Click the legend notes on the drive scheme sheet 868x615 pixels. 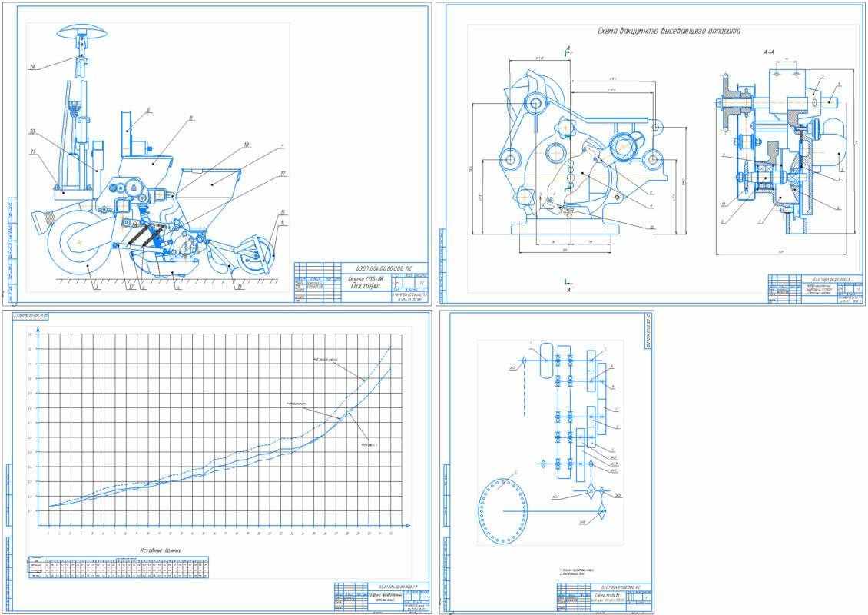tap(577, 571)
